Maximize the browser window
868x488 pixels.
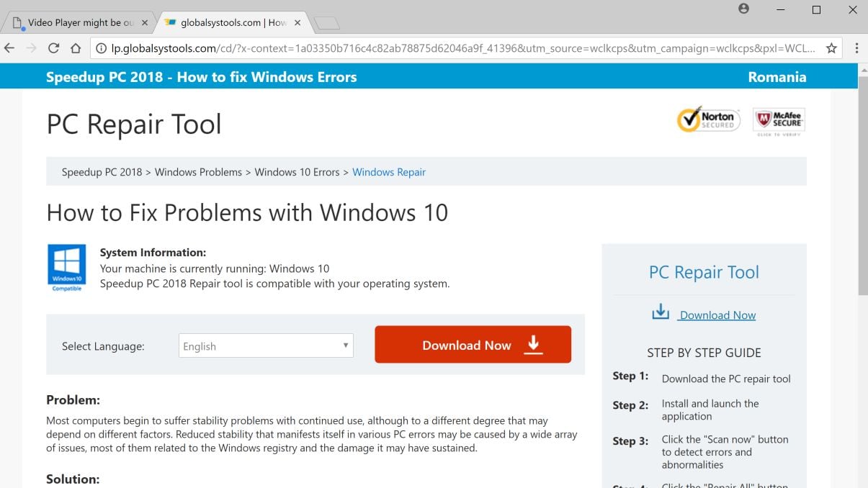816,9
